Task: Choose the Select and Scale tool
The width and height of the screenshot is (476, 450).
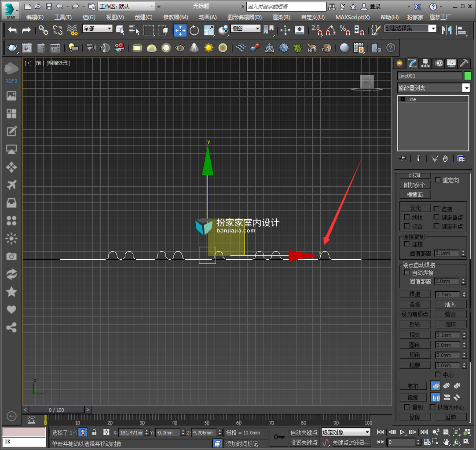Action: [209, 30]
